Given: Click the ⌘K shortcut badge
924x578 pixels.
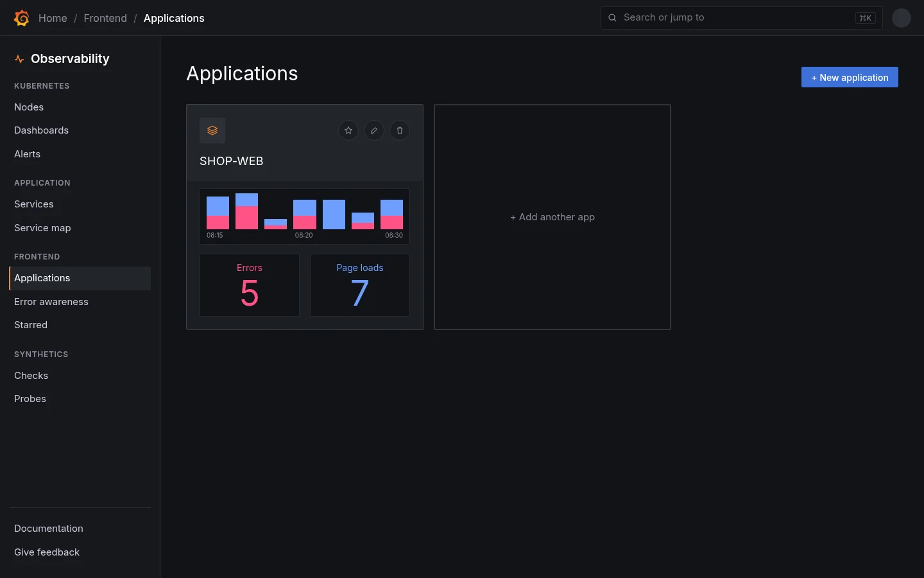Looking at the screenshot, I should (866, 18).
